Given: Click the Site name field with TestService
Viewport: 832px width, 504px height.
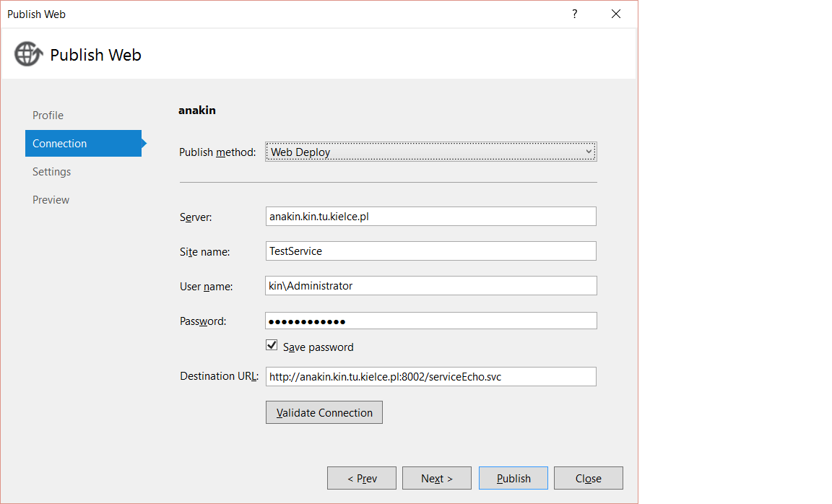Looking at the screenshot, I should click(x=431, y=251).
